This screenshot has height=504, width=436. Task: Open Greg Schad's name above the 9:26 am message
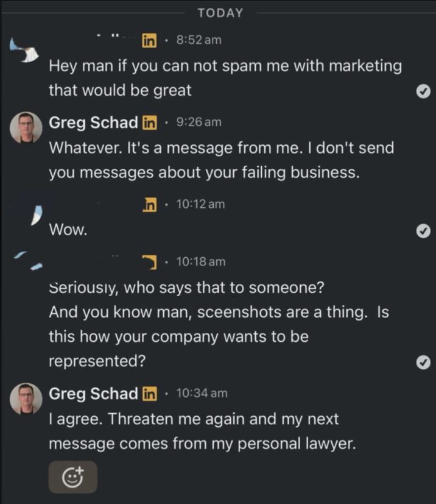91,122
